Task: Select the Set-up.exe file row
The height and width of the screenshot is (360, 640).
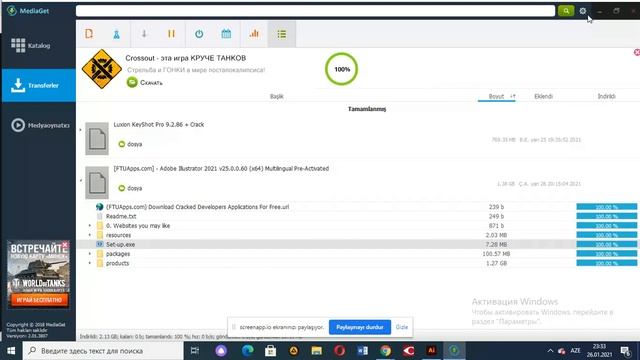Action: [357, 244]
